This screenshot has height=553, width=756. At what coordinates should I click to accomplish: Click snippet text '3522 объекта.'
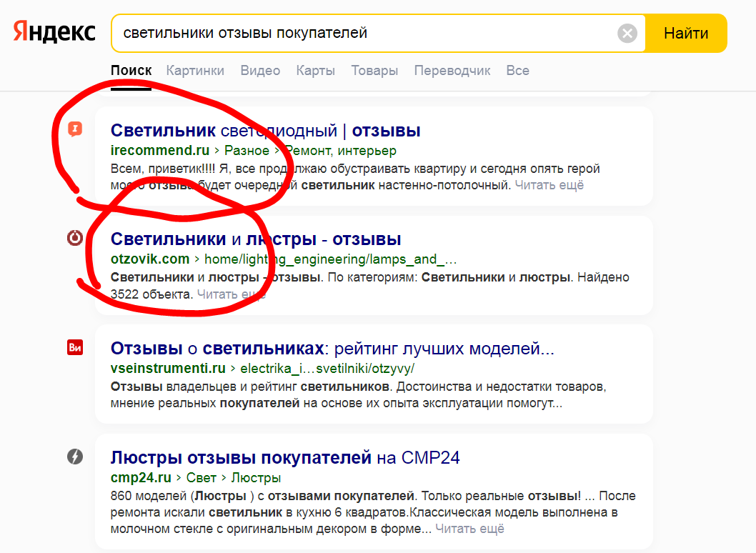point(152,294)
